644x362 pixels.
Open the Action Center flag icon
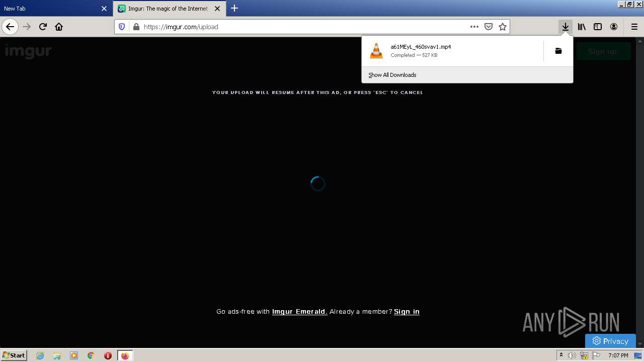(597, 355)
